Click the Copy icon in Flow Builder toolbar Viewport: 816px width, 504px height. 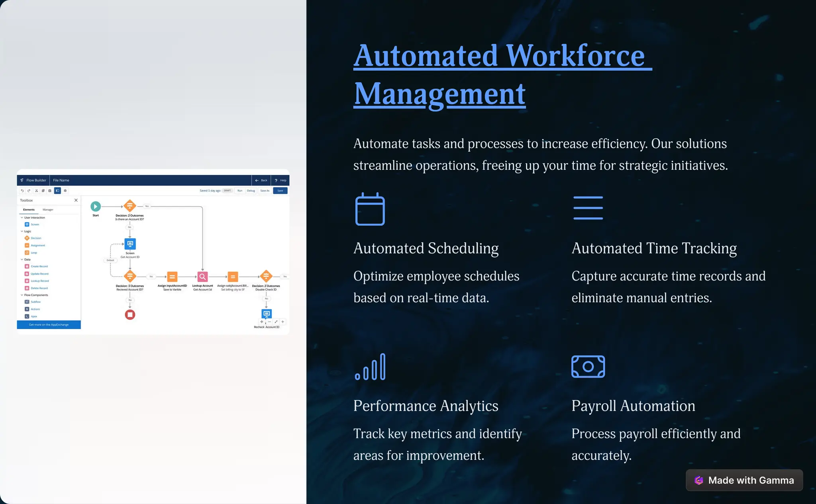(x=43, y=191)
